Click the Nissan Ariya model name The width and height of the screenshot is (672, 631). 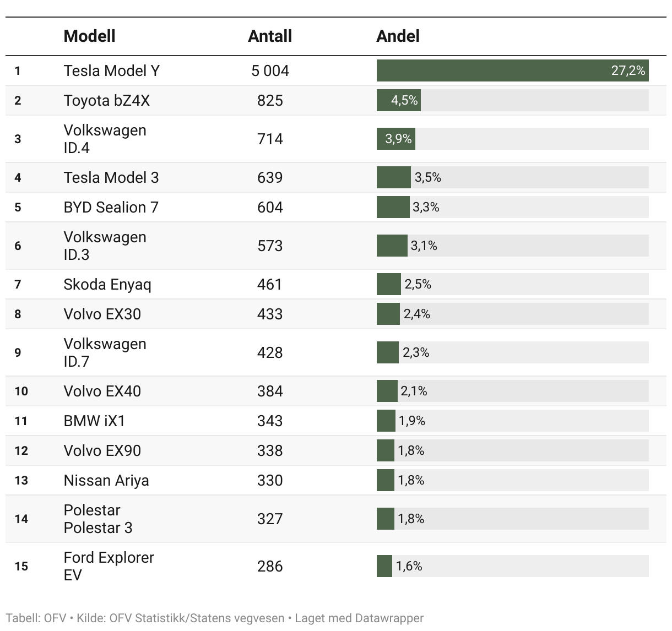(x=106, y=481)
